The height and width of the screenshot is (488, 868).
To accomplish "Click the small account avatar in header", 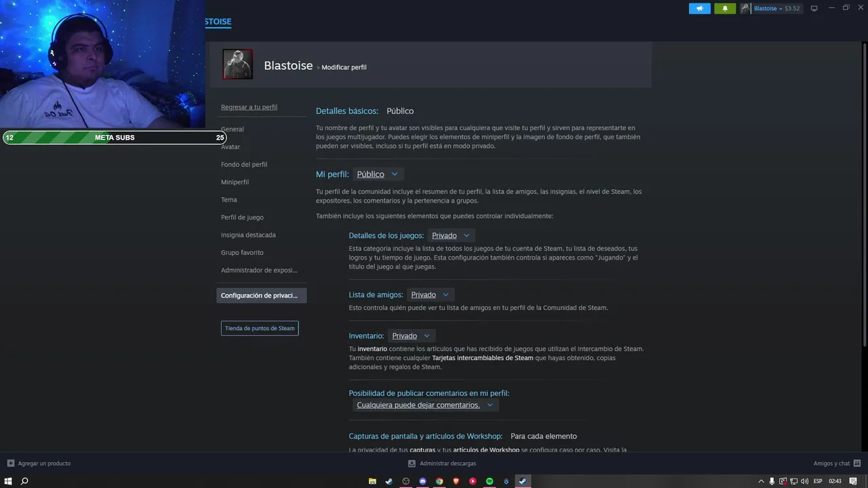I will tap(745, 8).
